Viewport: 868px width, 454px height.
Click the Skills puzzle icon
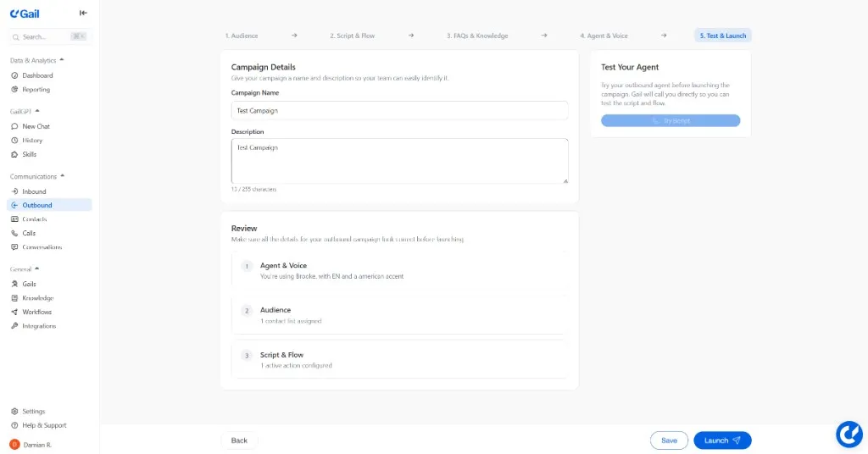(x=14, y=154)
